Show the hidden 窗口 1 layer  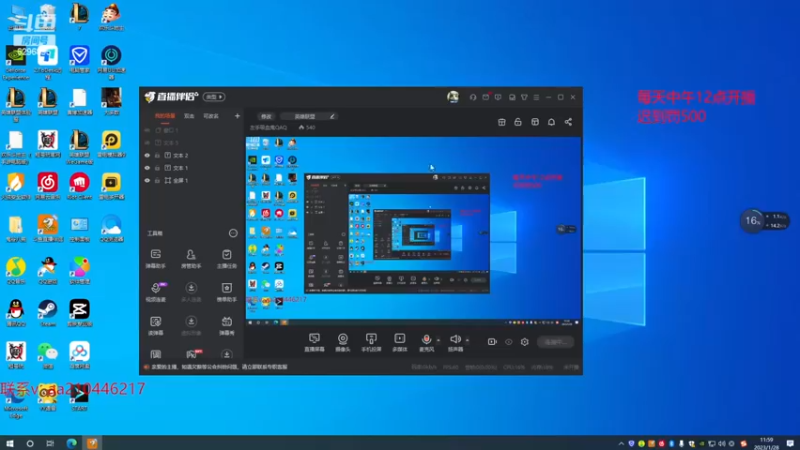(147, 130)
